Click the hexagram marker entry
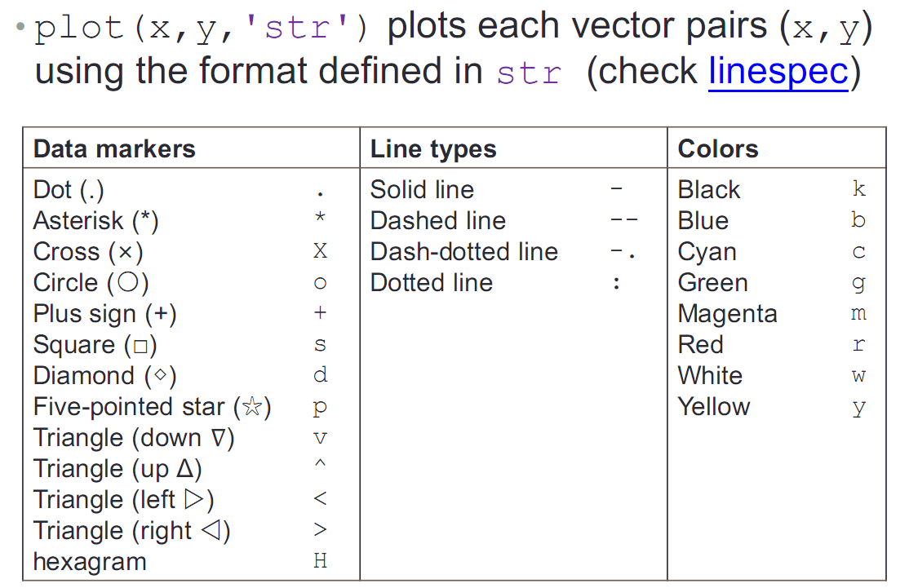Viewport: 909px width, 588px height. pos(90,562)
